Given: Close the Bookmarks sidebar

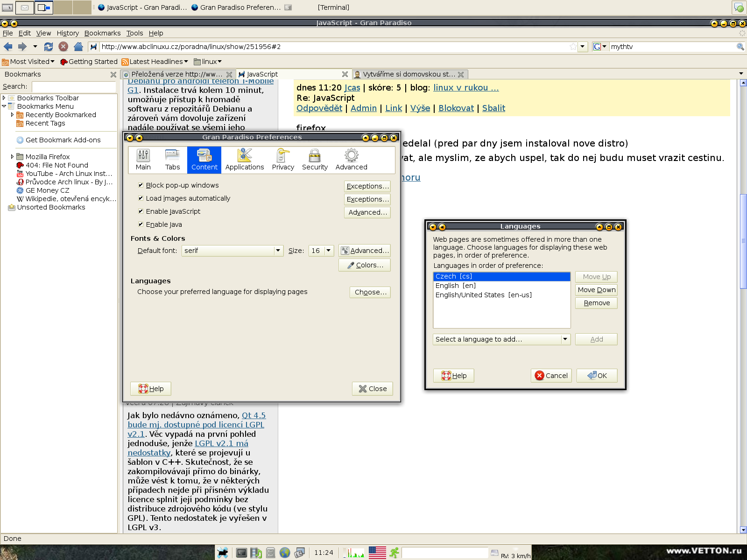Looking at the screenshot, I should (113, 75).
